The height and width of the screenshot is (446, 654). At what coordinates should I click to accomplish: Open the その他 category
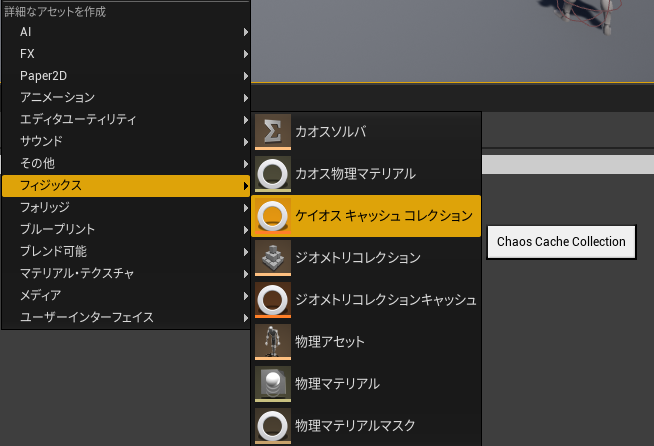pyautogui.click(x=126, y=164)
